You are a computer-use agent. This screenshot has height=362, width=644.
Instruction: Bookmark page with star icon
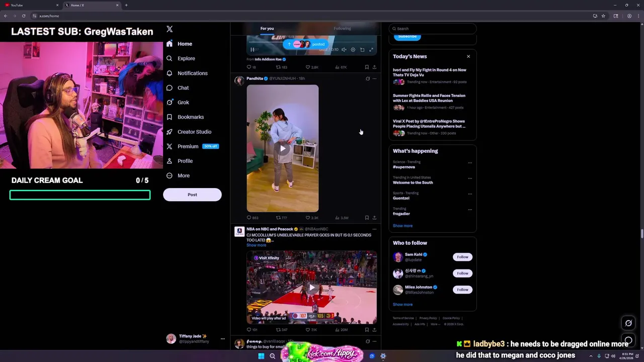point(603,16)
